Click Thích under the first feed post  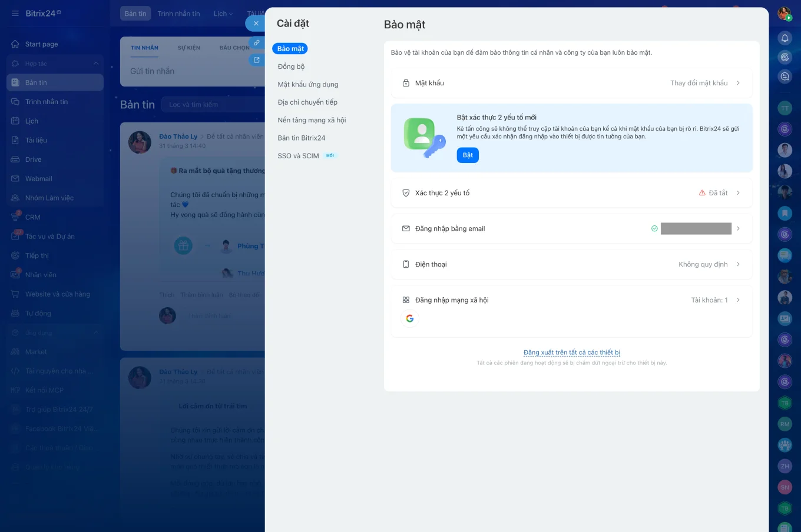click(167, 295)
